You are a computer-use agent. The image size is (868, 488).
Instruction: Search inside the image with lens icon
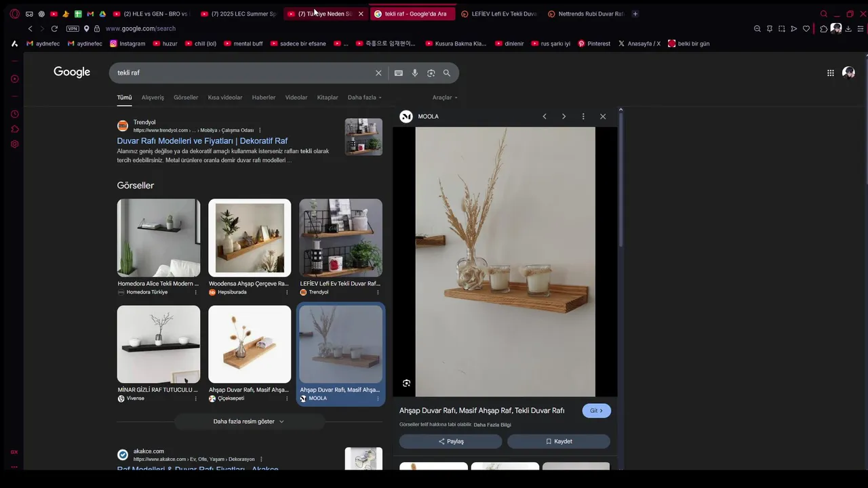tap(406, 383)
